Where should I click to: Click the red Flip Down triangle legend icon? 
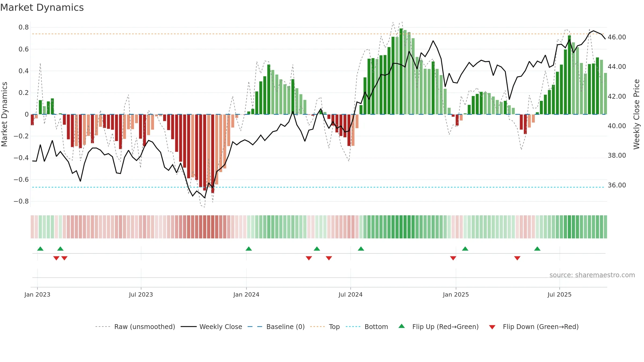point(492,327)
